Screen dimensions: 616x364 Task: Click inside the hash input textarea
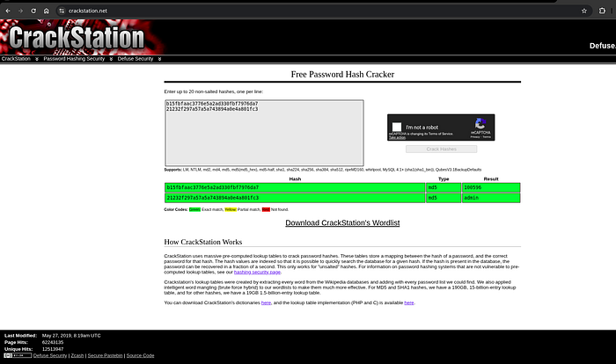coord(264,133)
